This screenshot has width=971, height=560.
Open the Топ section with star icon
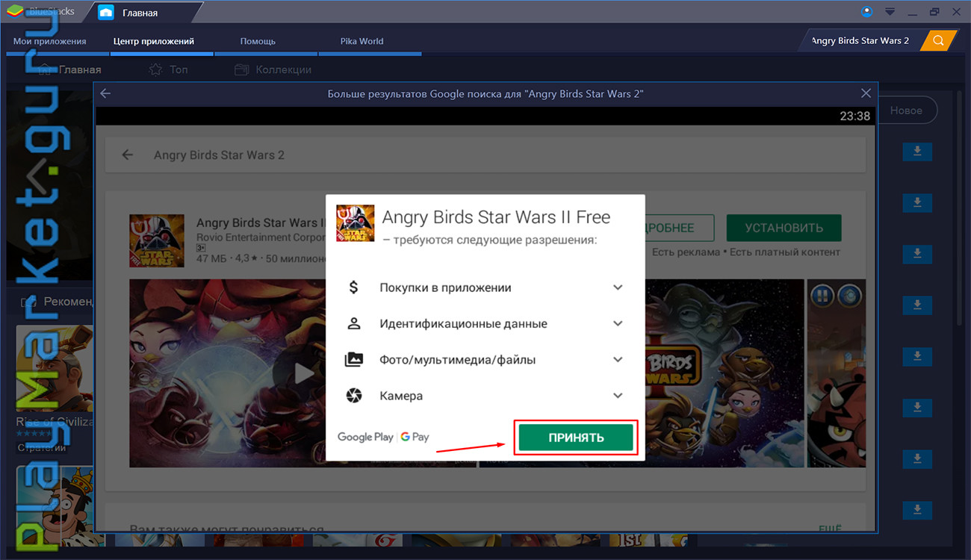click(168, 69)
